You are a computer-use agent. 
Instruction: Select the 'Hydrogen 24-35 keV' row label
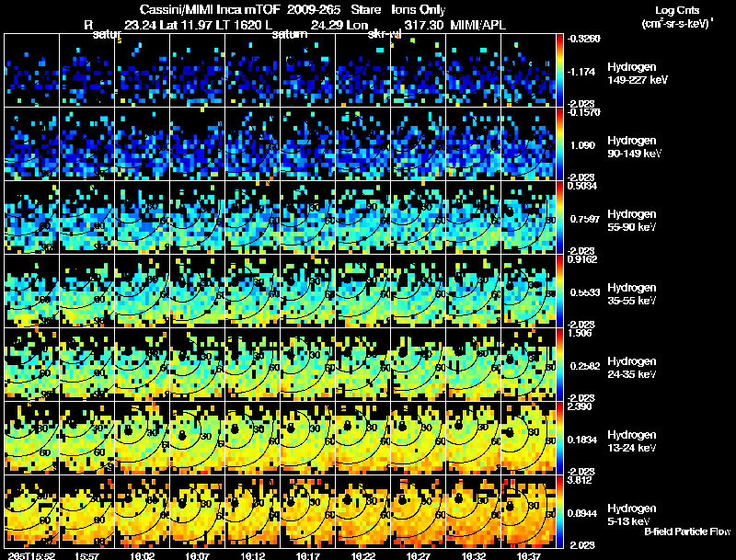tap(632, 368)
